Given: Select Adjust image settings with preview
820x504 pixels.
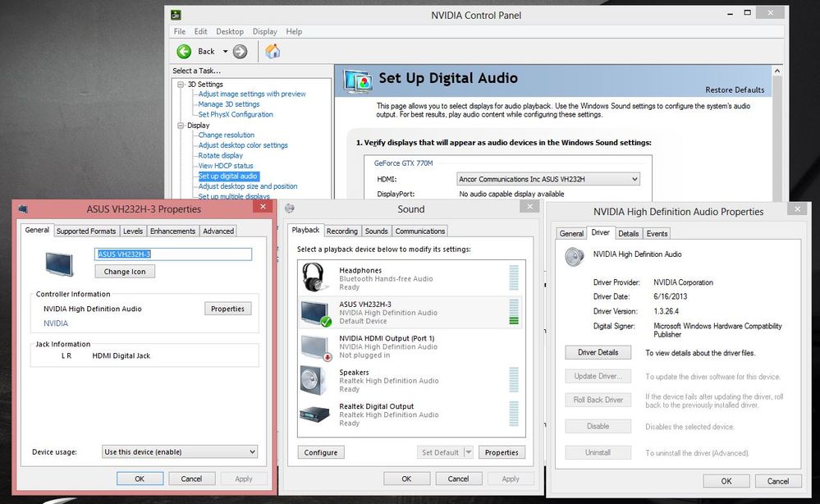Looking at the screenshot, I should click(x=251, y=94).
